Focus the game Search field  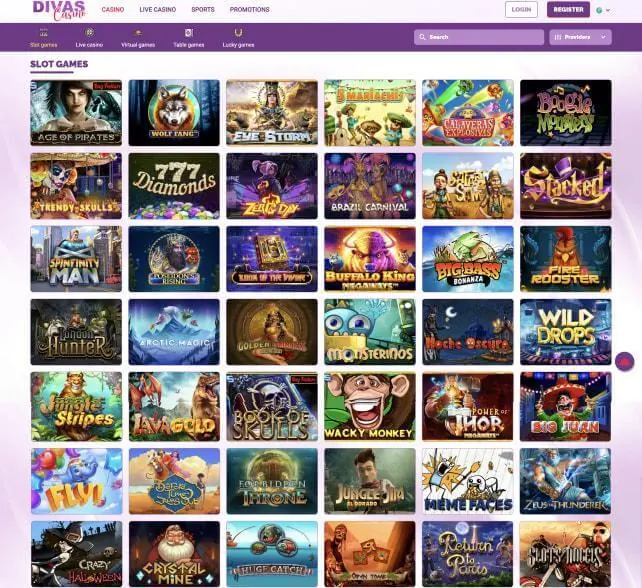coord(479,37)
